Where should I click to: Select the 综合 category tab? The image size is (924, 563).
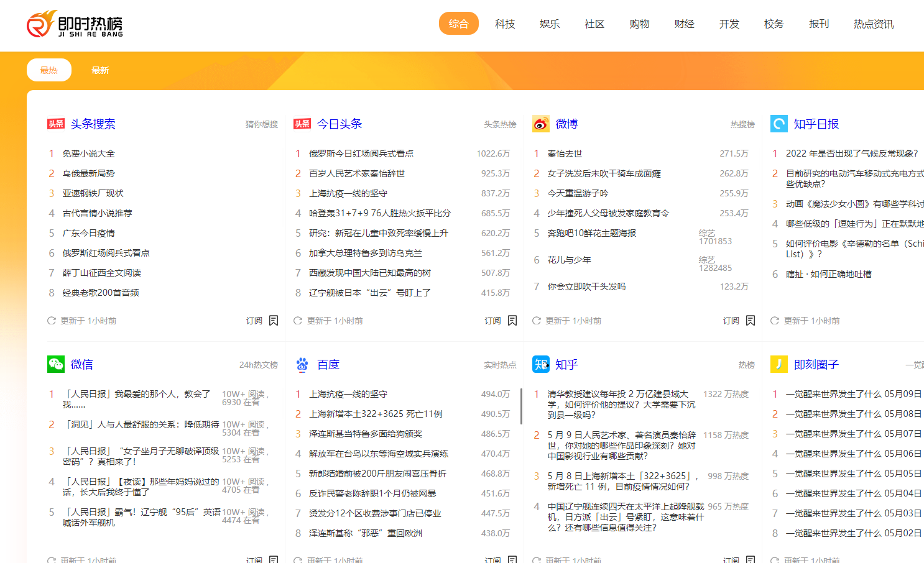point(459,24)
